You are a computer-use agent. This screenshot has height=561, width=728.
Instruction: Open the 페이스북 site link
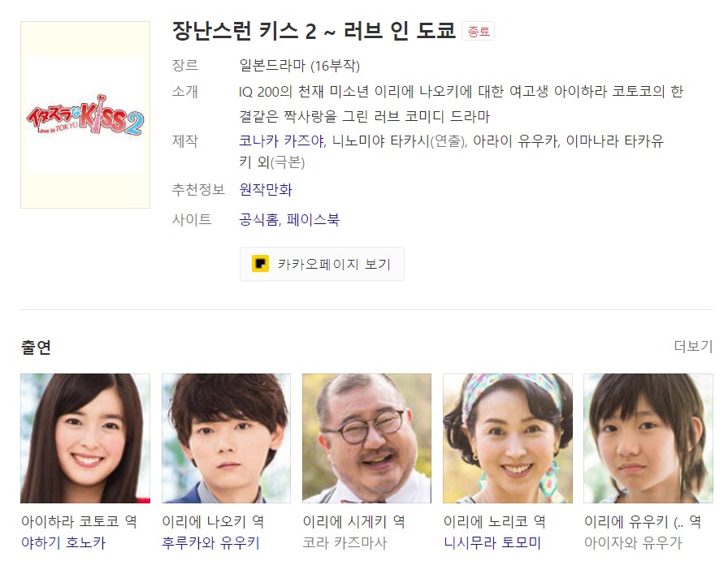313,219
